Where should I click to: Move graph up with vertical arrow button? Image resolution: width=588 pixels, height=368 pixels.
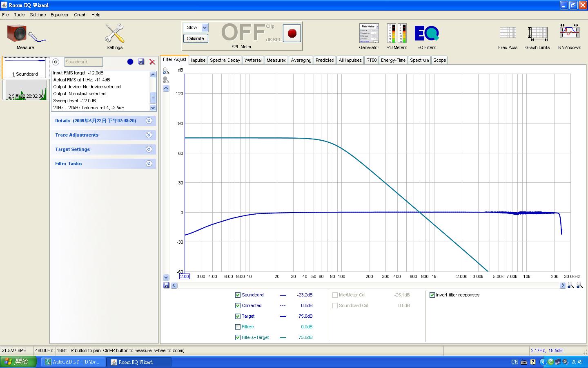(166, 88)
